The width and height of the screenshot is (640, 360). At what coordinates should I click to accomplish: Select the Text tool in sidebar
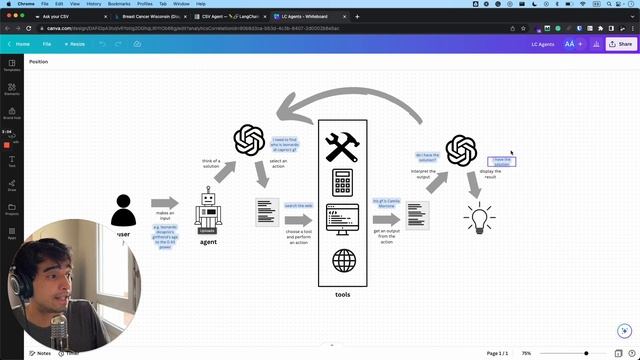point(12,162)
